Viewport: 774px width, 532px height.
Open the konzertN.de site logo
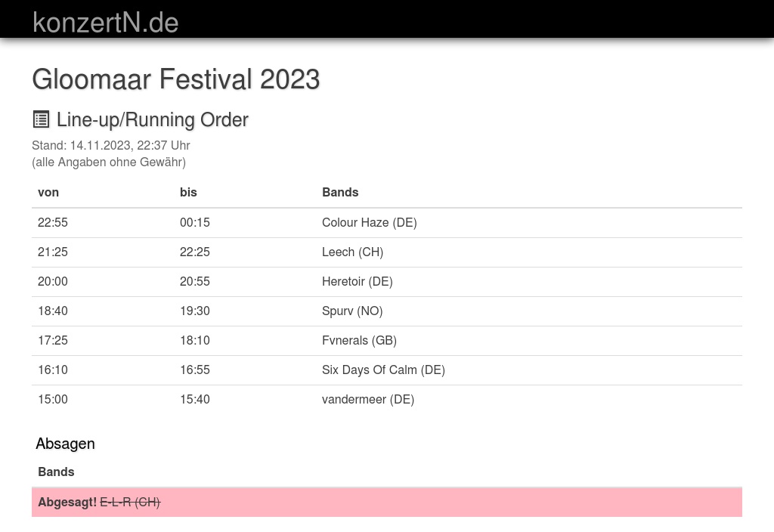point(105,23)
